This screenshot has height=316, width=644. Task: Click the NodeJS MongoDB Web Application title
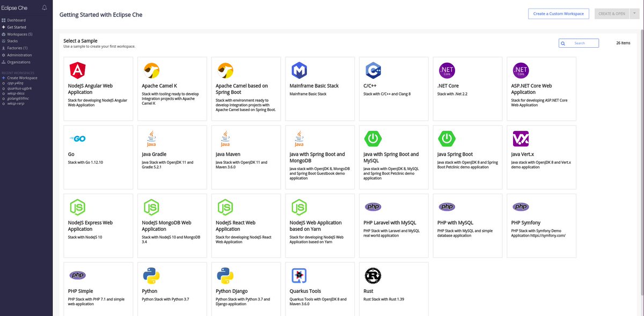click(x=166, y=225)
